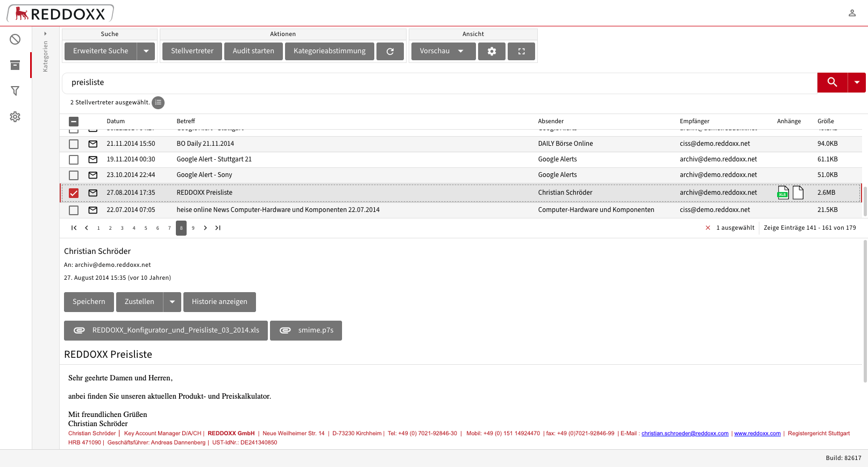Click the search field containing preisliste
The image size is (868, 467).
point(439,82)
